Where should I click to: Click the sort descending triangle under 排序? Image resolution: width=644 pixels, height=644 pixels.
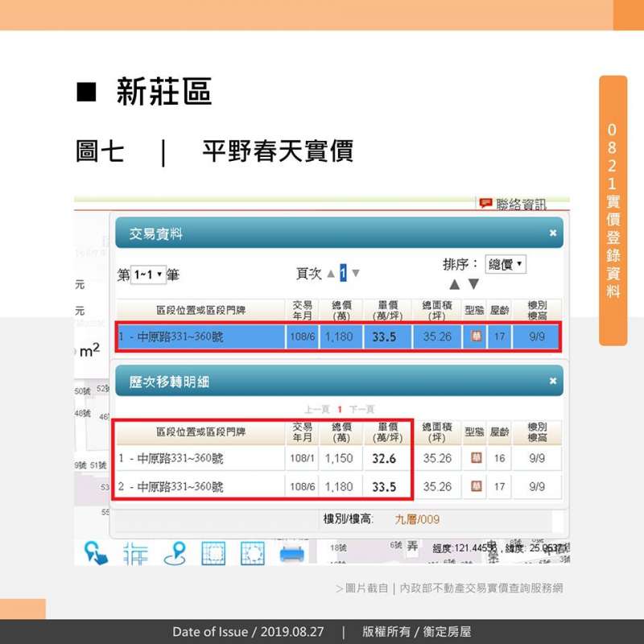pyautogui.click(x=473, y=284)
